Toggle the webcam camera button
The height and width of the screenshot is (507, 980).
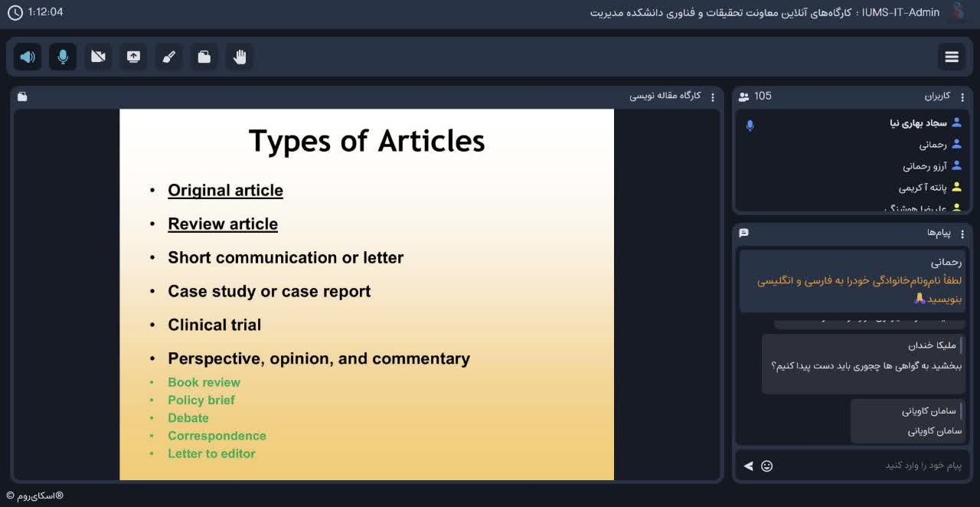pyautogui.click(x=98, y=57)
